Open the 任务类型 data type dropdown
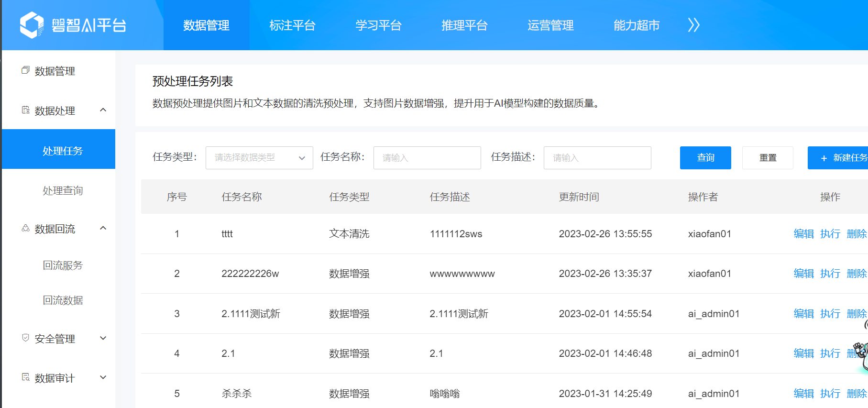The image size is (868, 408). pyautogui.click(x=259, y=158)
